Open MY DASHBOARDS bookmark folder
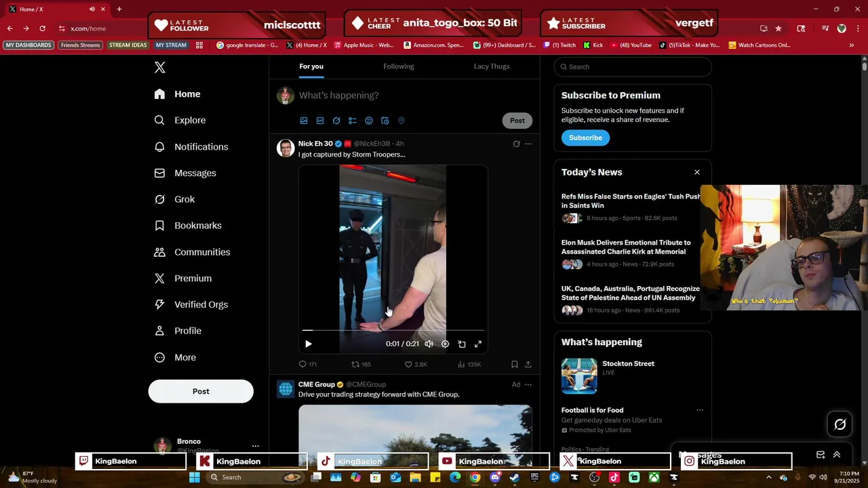Screen dimensions: 868x488 click(28, 45)
